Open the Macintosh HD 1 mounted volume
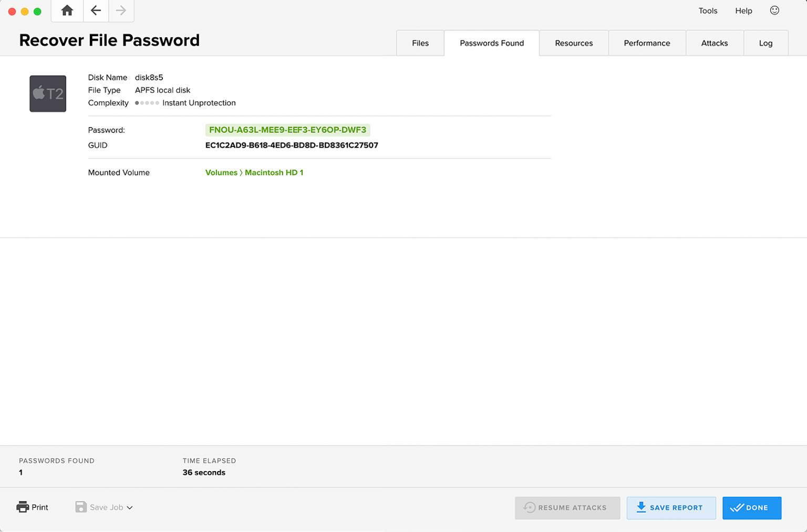Screen dimensions: 807x532 click(274, 172)
